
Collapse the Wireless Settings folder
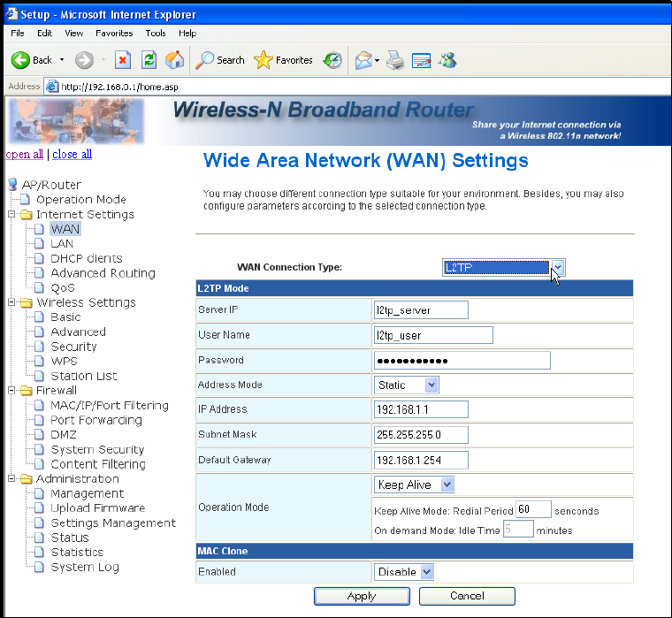point(11,302)
